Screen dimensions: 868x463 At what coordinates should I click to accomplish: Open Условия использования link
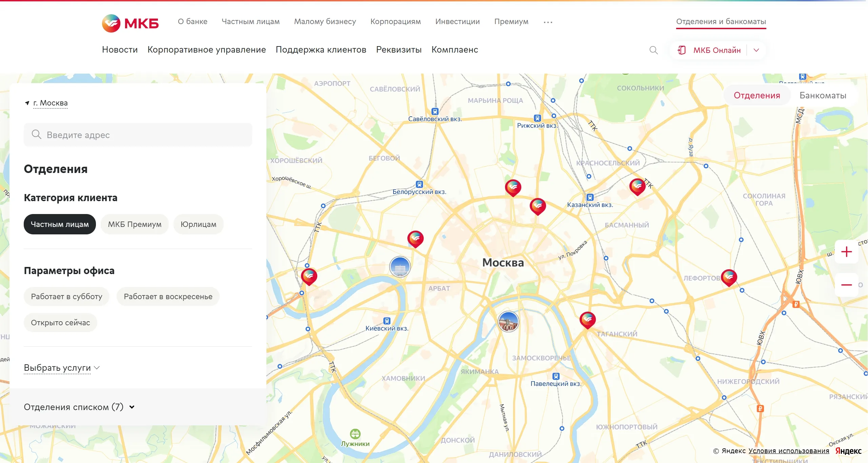point(788,451)
